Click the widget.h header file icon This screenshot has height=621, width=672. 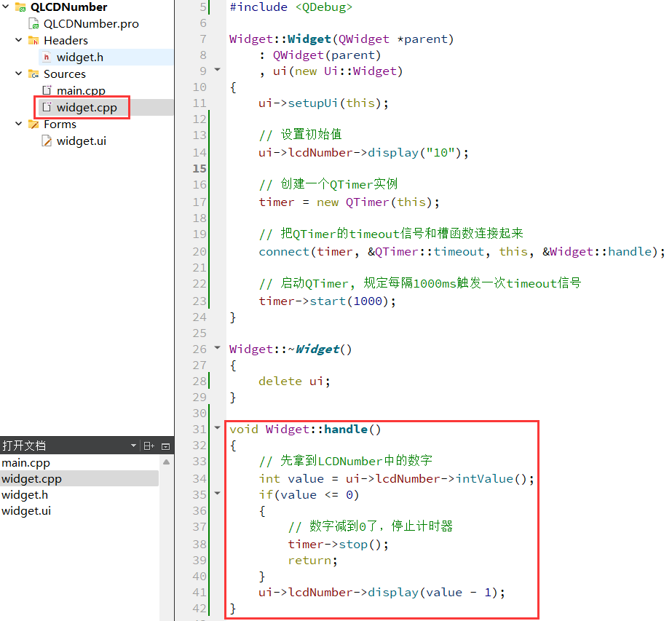[47, 57]
